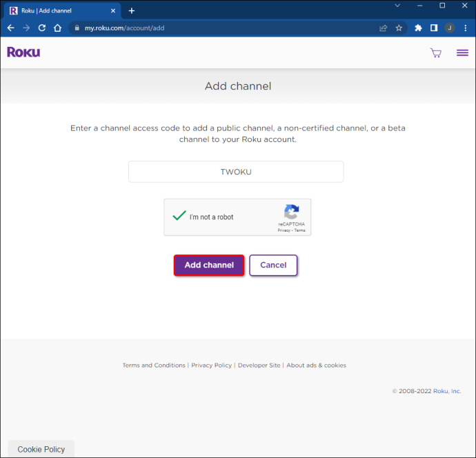This screenshot has height=458, width=476.
Task: Reload the Roku page
Action: (42, 28)
